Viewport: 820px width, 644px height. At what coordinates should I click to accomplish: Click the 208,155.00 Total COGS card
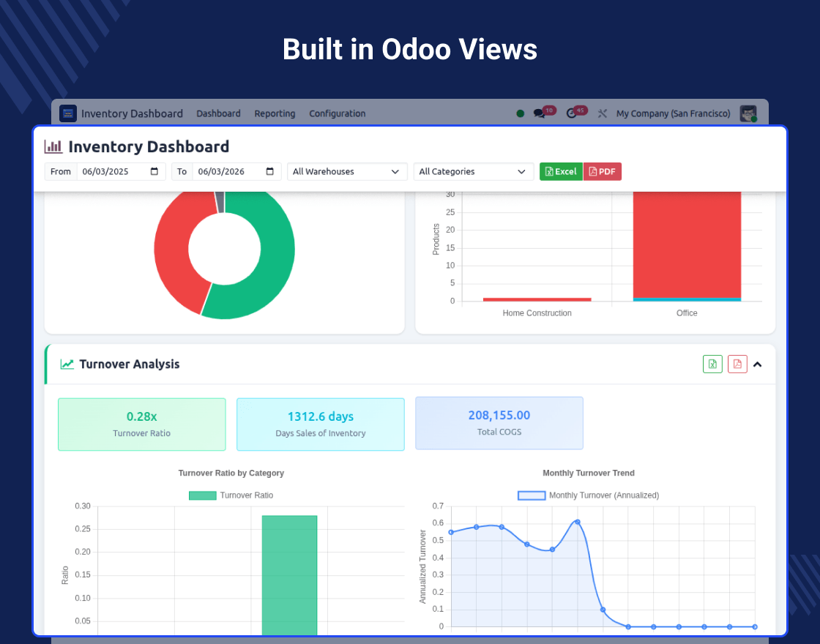[x=499, y=423]
